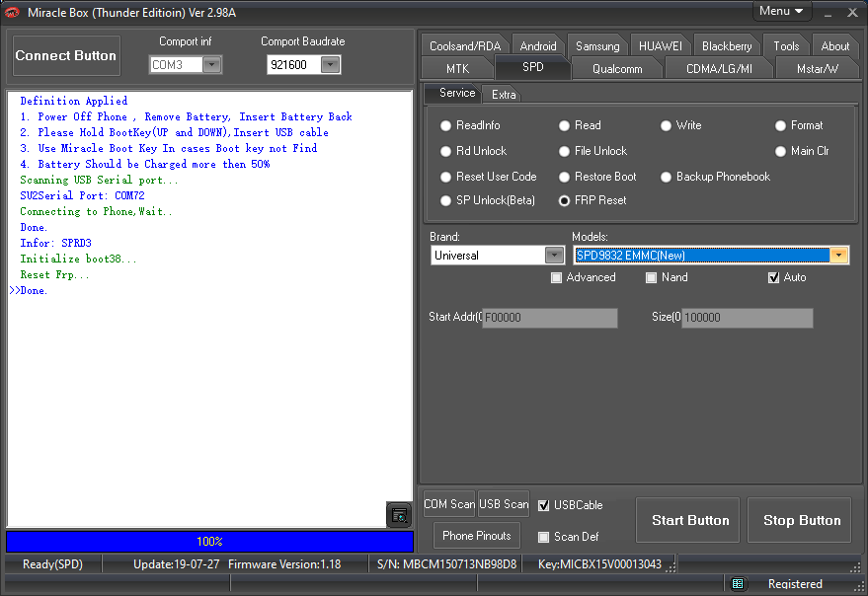Screen dimensions: 868x596
Task: Select the Read radio option
Action: coord(564,125)
